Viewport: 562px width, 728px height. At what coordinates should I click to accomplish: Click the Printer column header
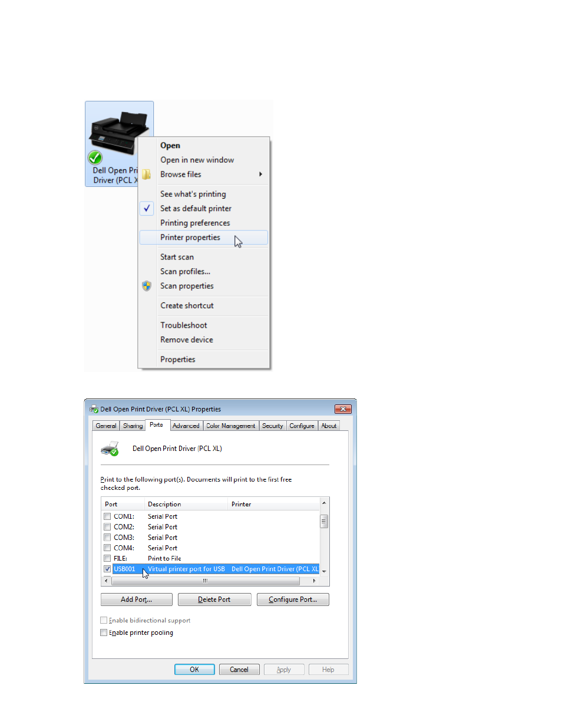(273, 505)
